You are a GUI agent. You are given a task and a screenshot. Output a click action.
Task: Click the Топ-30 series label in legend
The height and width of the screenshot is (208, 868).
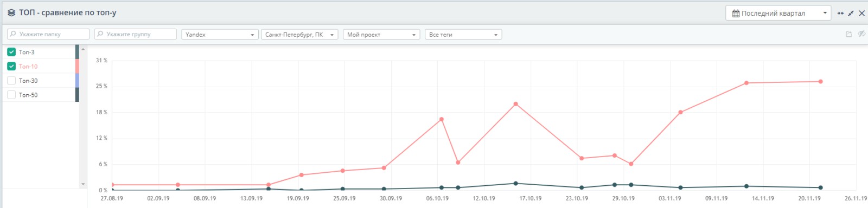(28, 81)
